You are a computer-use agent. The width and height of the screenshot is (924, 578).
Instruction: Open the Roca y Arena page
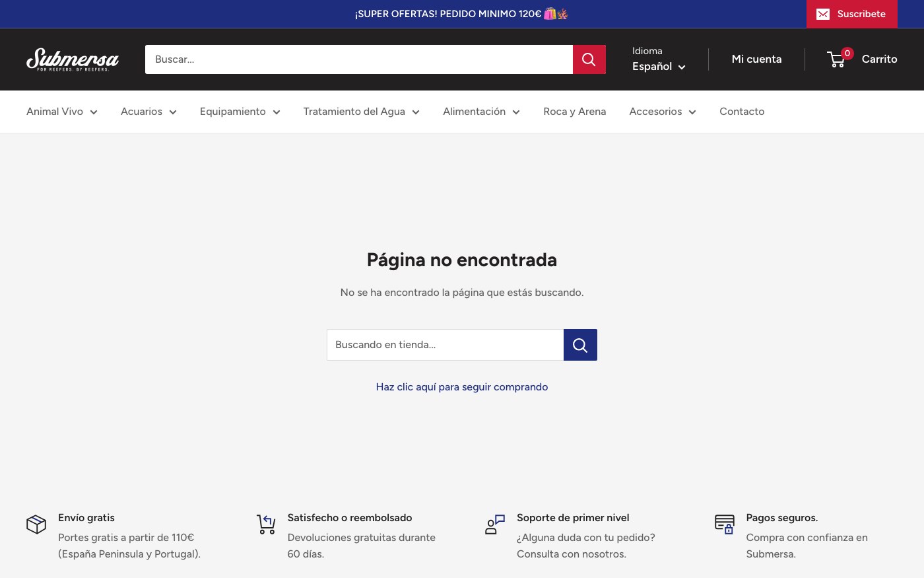575,112
